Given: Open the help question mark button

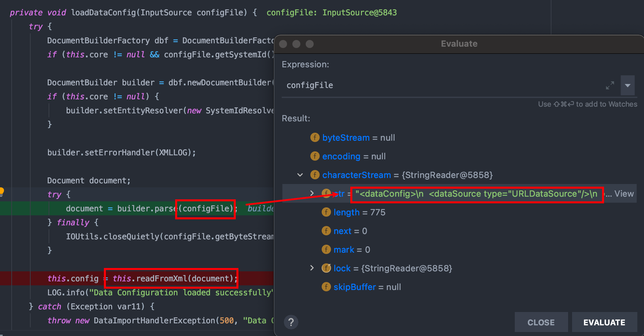Looking at the screenshot, I should tap(291, 322).
